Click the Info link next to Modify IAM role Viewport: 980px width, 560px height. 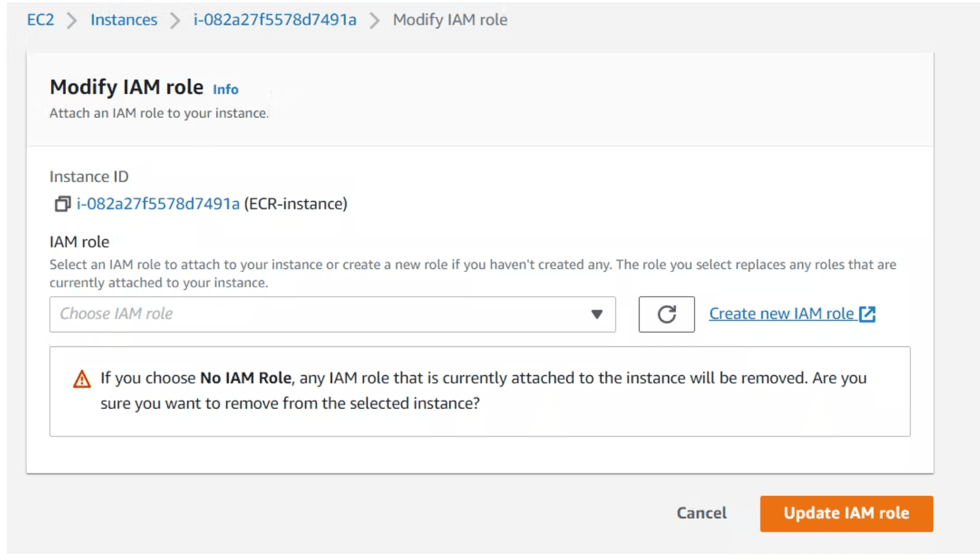pos(225,89)
